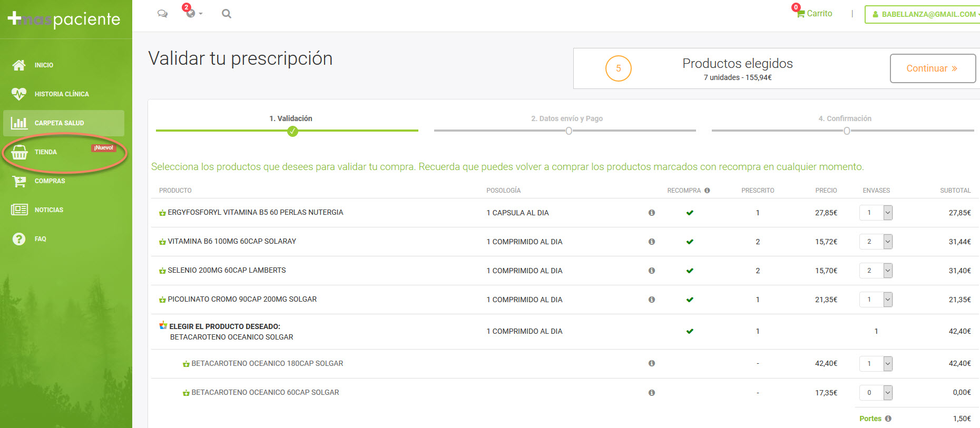Click the 17,35€ price for Betacaroteno 60CAP
This screenshot has width=980, height=428.
coord(826,393)
